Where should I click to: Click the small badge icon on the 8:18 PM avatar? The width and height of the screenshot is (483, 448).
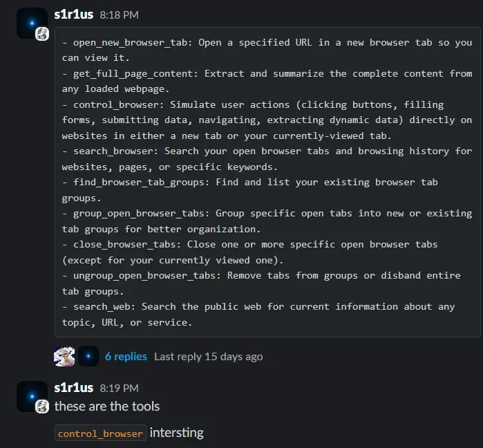(x=42, y=34)
